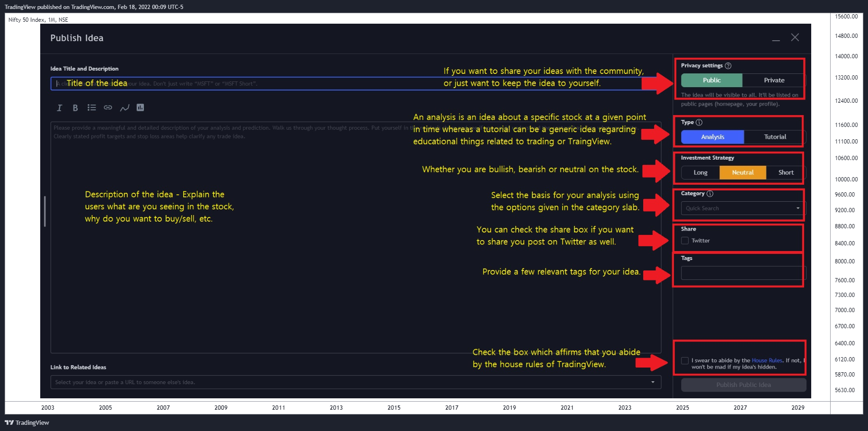The width and height of the screenshot is (868, 431).
Task: Click the 2029 label on the time axis
Action: coord(798,408)
